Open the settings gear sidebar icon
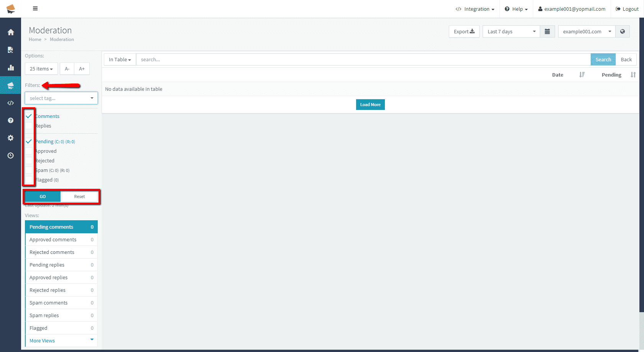 coord(11,138)
